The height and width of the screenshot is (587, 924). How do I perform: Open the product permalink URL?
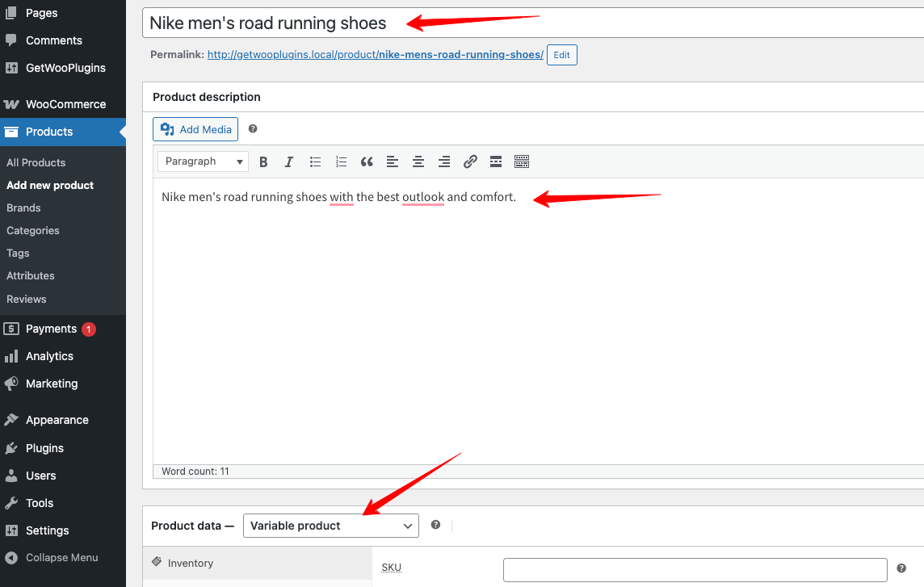(x=376, y=55)
